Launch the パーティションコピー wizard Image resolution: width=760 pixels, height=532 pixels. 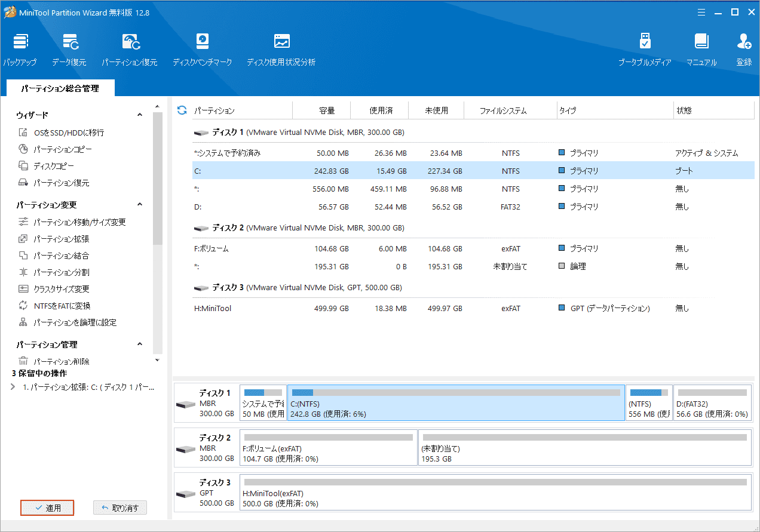[55, 149]
